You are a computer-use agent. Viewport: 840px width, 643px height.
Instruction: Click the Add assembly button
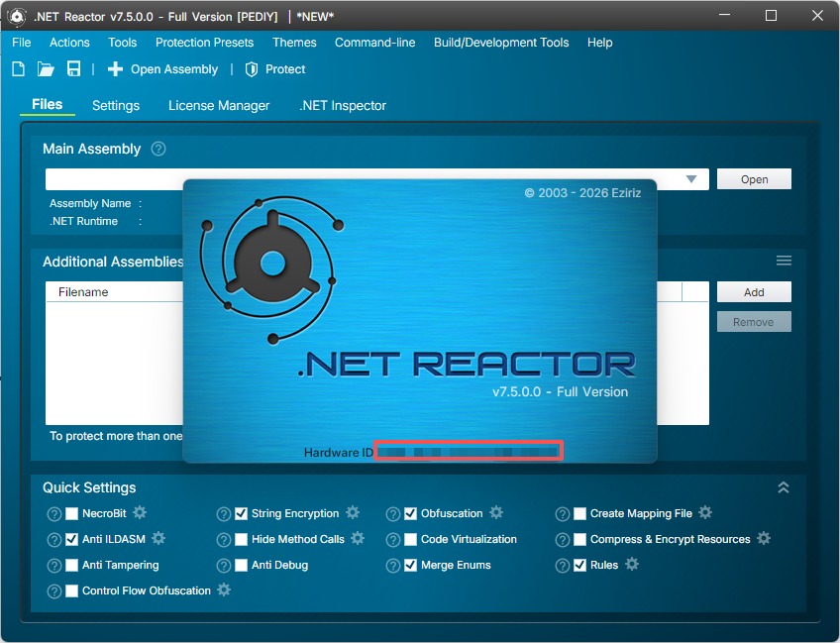754,292
